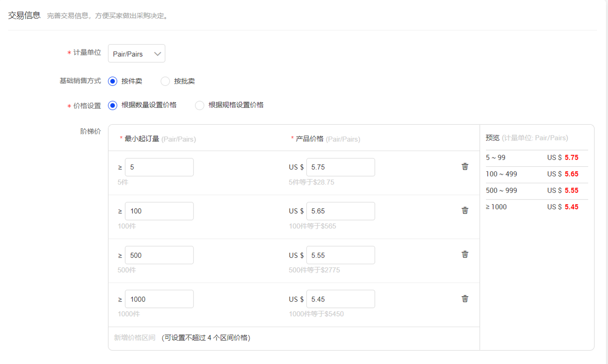Screen dimensions: 608x364
Task: Remove the 500 quantity price tier
Action: tap(465, 254)
